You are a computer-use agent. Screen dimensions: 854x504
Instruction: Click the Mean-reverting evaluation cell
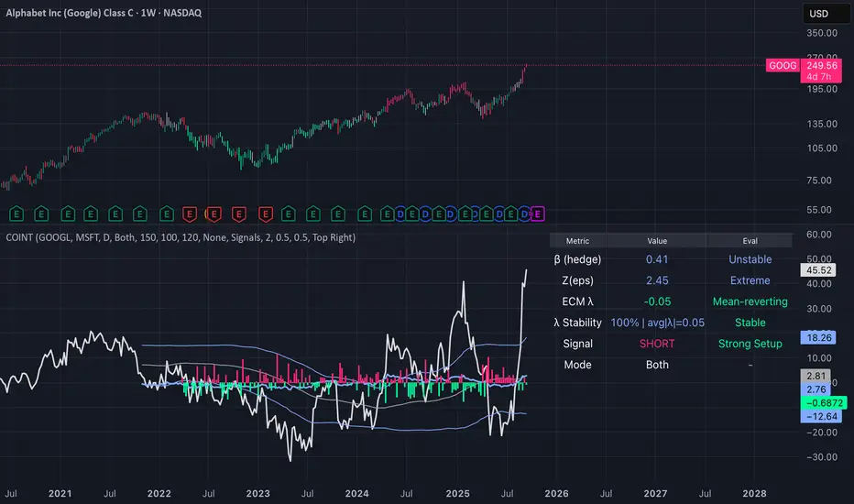pos(750,301)
